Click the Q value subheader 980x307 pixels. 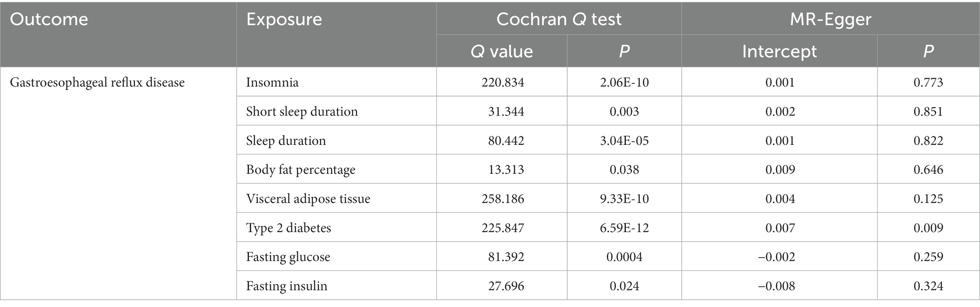point(501,51)
